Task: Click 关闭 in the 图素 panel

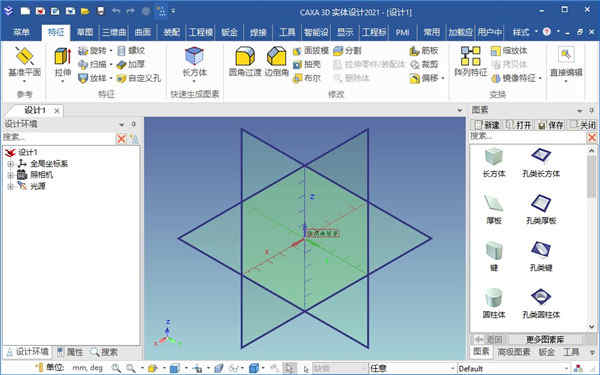Action: point(583,125)
